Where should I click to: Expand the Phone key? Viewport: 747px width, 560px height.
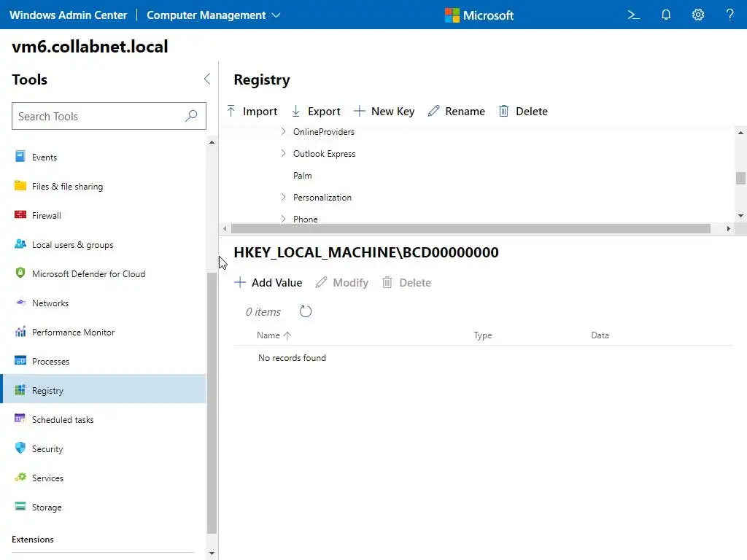[x=284, y=219]
